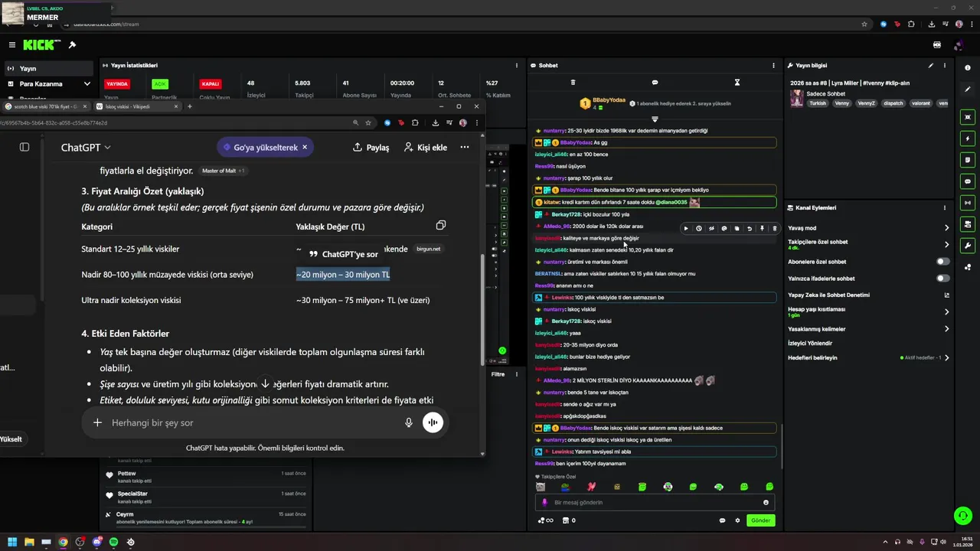Click Paylaş in ChatGPT
Image resolution: width=980 pixels, height=551 pixels.
tap(371, 147)
